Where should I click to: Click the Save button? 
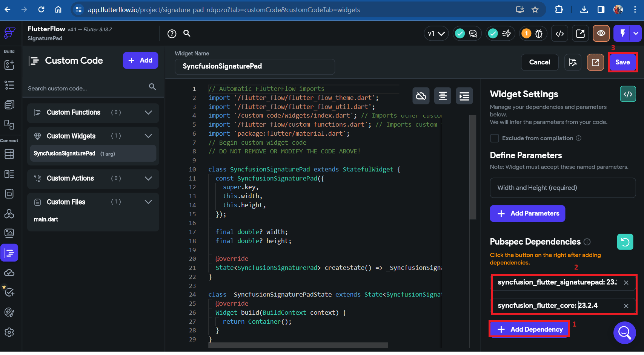pyautogui.click(x=622, y=63)
